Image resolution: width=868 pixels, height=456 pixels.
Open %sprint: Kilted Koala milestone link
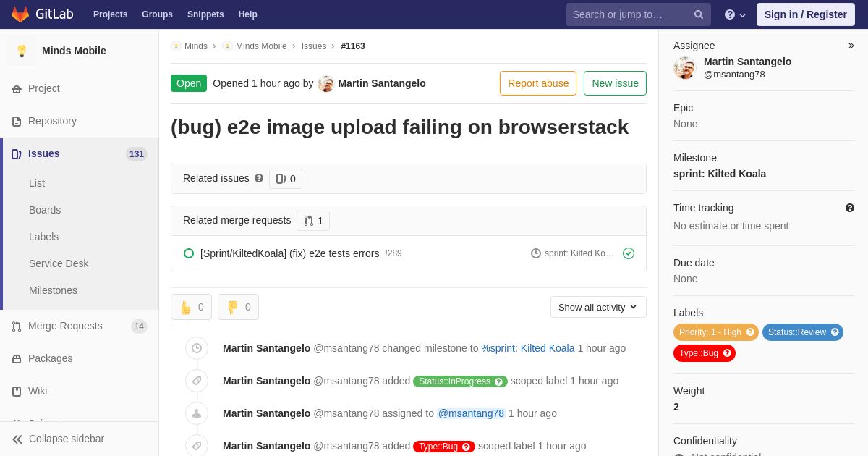(528, 348)
